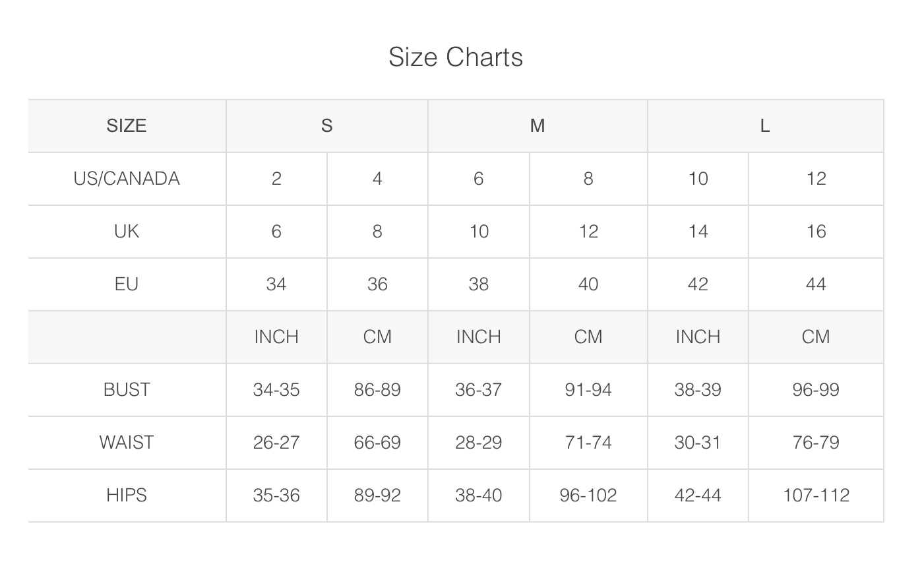Click the Size Charts heading
The image size is (924, 576).
tap(455, 57)
